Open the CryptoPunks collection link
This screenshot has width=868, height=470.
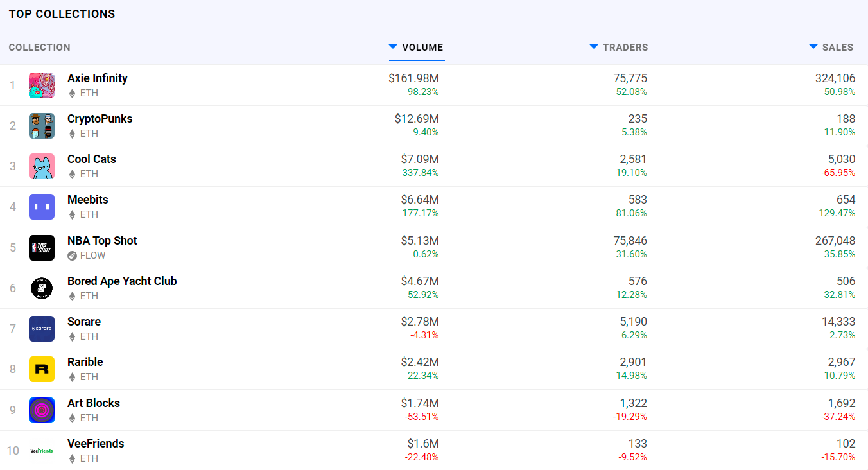click(x=100, y=119)
